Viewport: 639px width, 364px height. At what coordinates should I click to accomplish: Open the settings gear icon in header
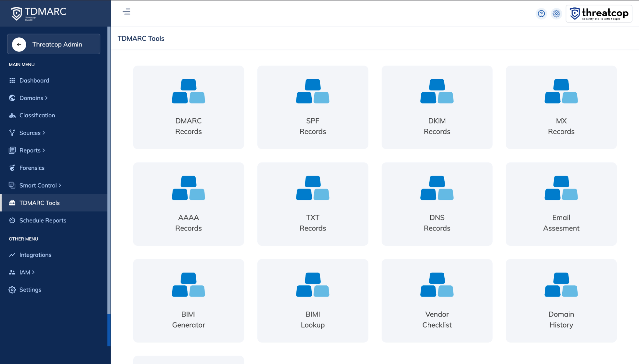coord(557,14)
